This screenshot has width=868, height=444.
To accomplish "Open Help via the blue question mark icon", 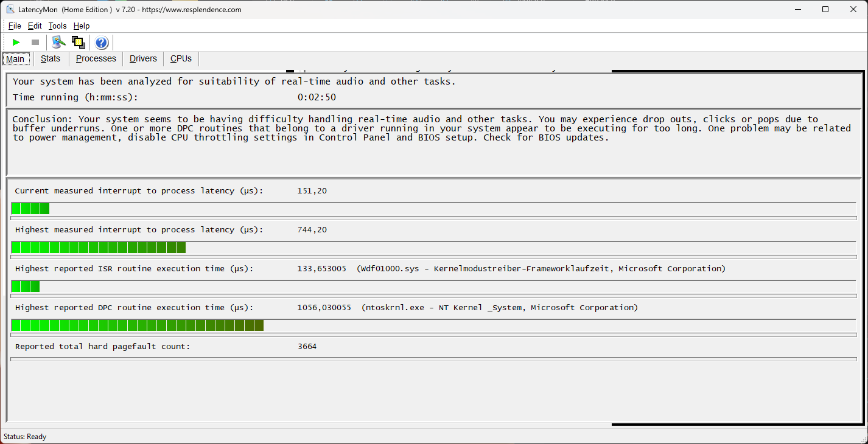I will pyautogui.click(x=102, y=43).
